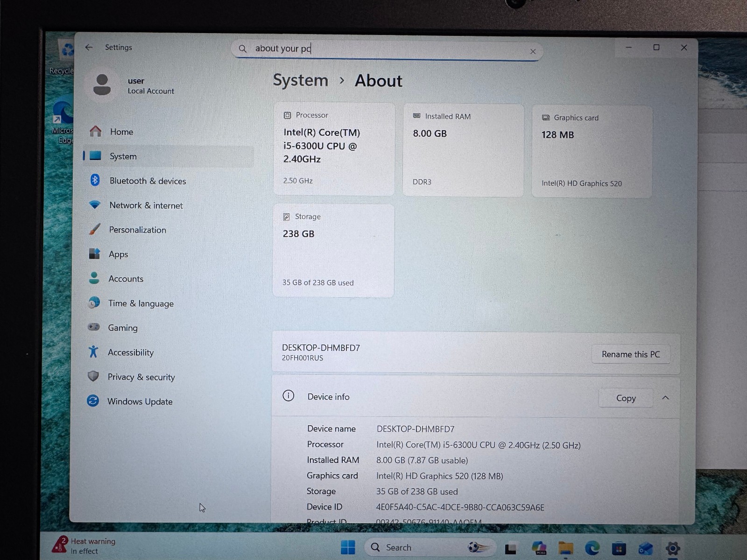Open Privacy & security settings
Image resolution: width=747 pixels, height=560 pixels.
point(141,377)
